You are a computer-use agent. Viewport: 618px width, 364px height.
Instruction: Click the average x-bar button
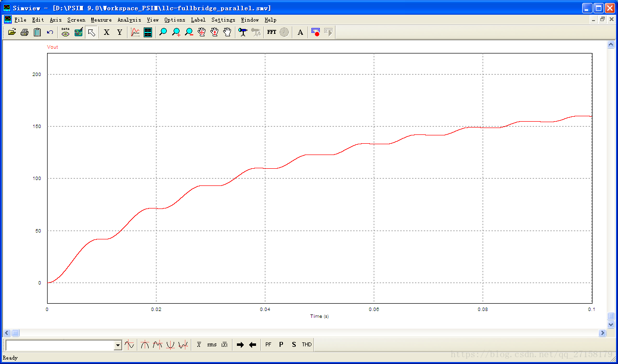pyautogui.click(x=199, y=345)
